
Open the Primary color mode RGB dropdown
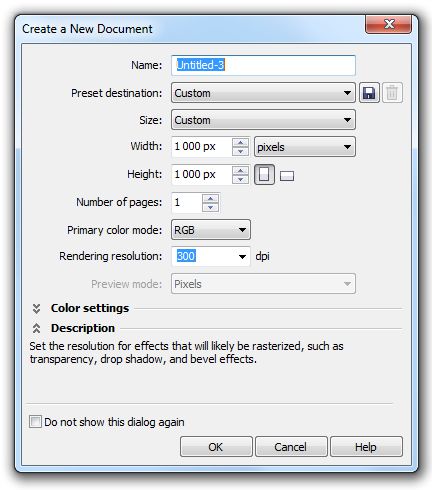[x=211, y=230]
